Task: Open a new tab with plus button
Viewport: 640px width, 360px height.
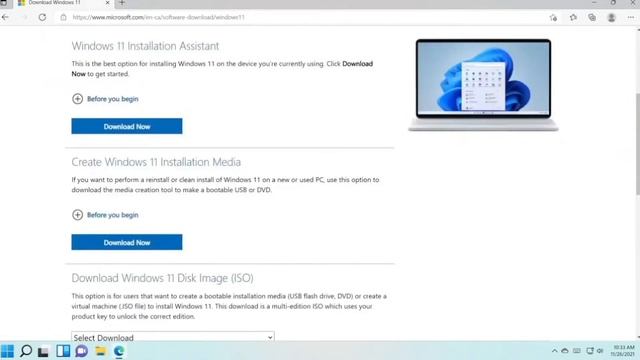Action: point(122,3)
